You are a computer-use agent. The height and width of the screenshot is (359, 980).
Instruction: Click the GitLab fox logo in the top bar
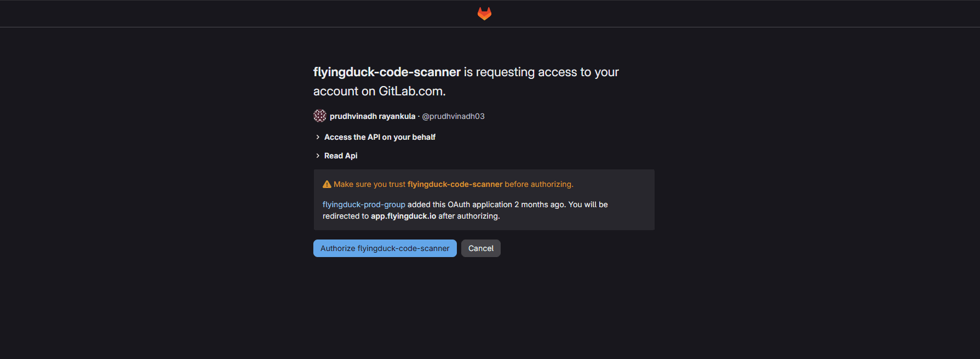pyautogui.click(x=484, y=13)
